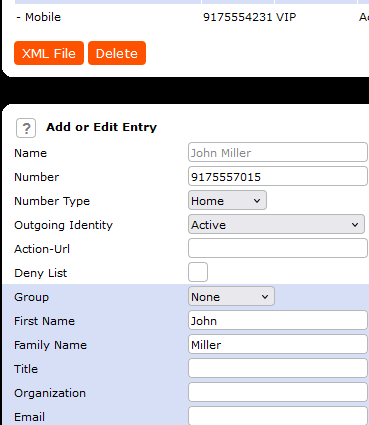Open the Number Type dropdown

click(227, 200)
